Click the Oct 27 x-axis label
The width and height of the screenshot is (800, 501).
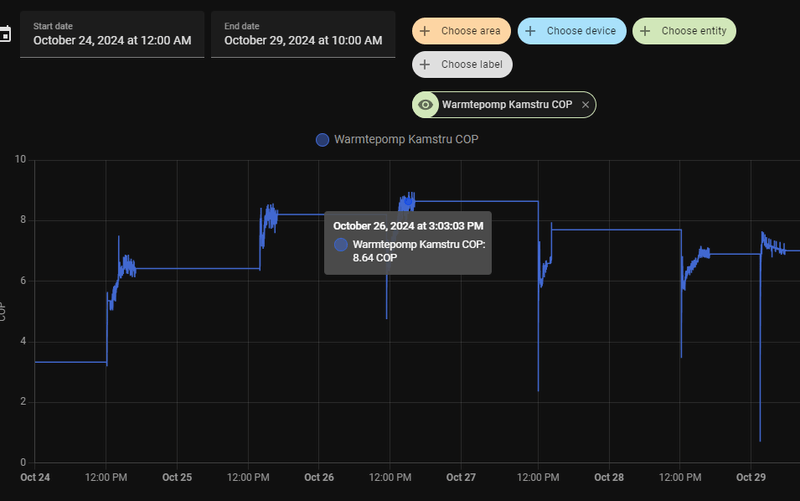pos(461,477)
